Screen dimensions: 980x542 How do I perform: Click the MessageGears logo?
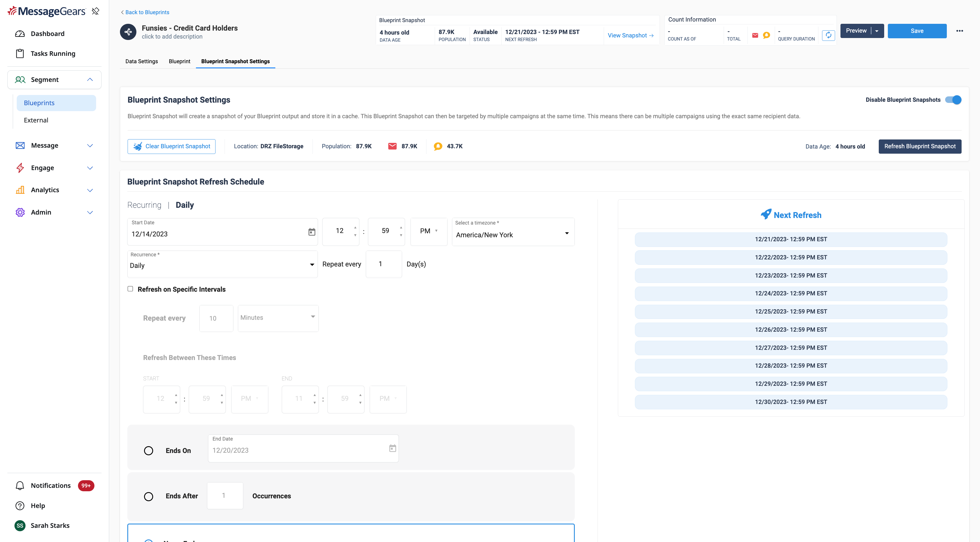(x=47, y=11)
